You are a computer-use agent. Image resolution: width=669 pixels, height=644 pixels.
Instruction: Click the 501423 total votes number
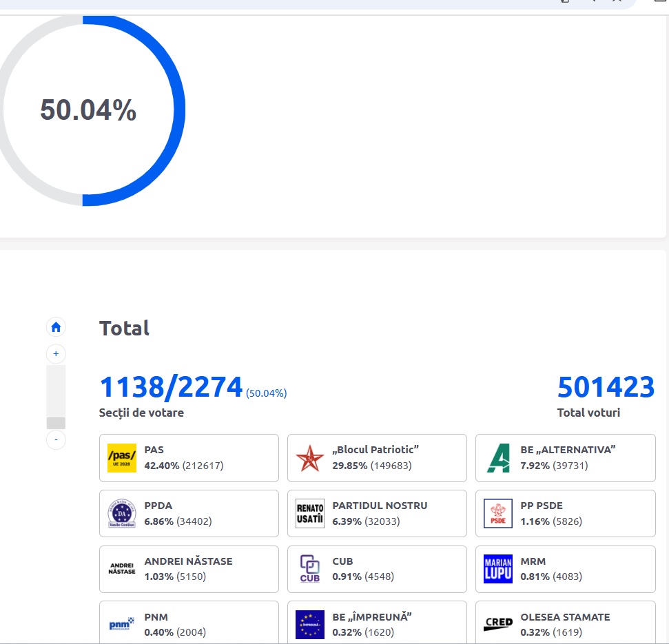click(606, 388)
